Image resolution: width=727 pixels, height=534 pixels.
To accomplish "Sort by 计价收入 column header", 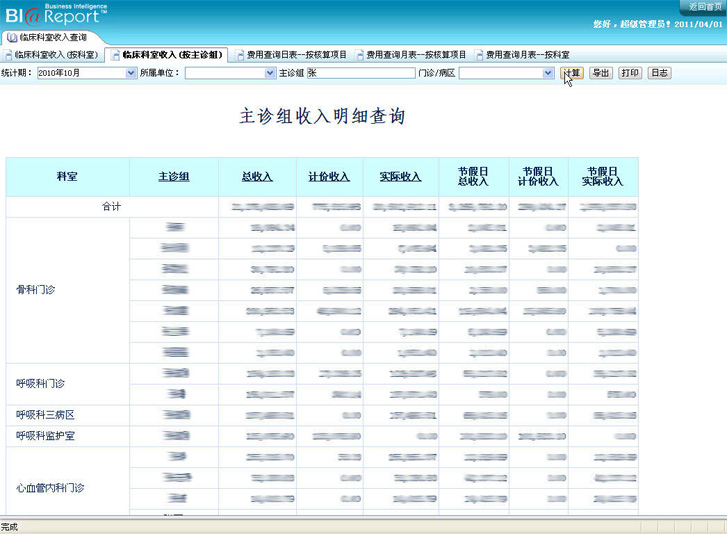I will tap(330, 177).
